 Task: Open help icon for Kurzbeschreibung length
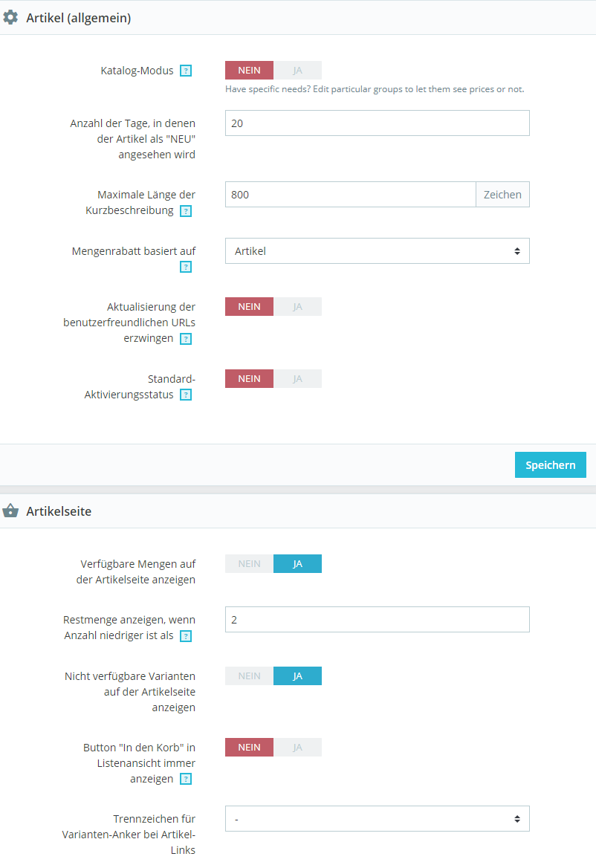[x=186, y=211]
